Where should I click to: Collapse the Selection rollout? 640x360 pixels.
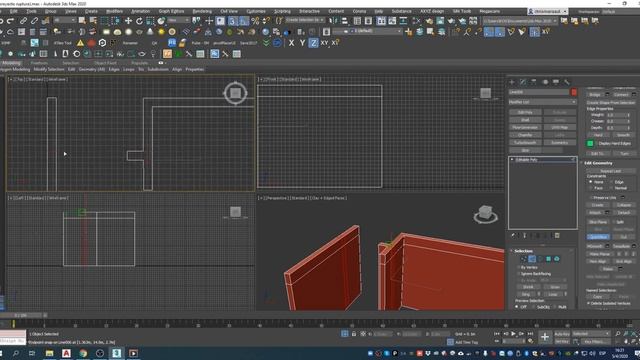[x=523, y=251]
